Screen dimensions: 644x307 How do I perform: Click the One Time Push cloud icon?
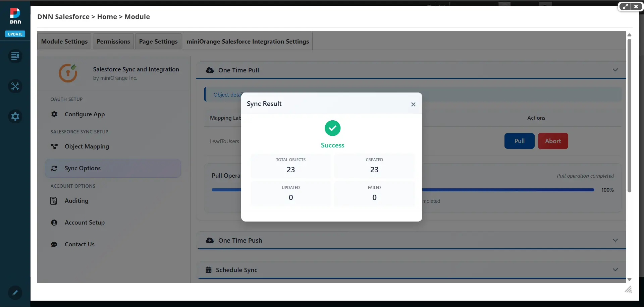(210, 240)
